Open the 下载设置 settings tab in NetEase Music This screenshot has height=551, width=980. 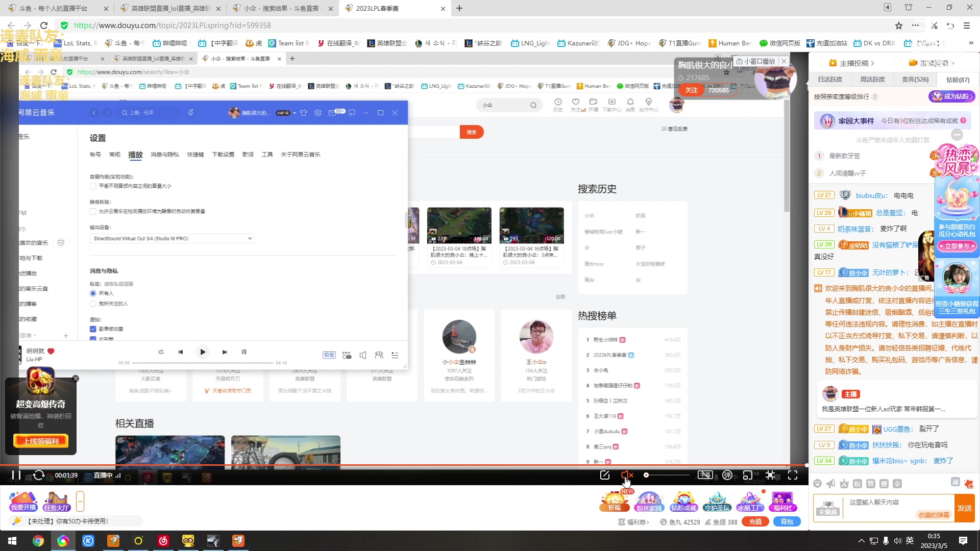click(x=223, y=155)
